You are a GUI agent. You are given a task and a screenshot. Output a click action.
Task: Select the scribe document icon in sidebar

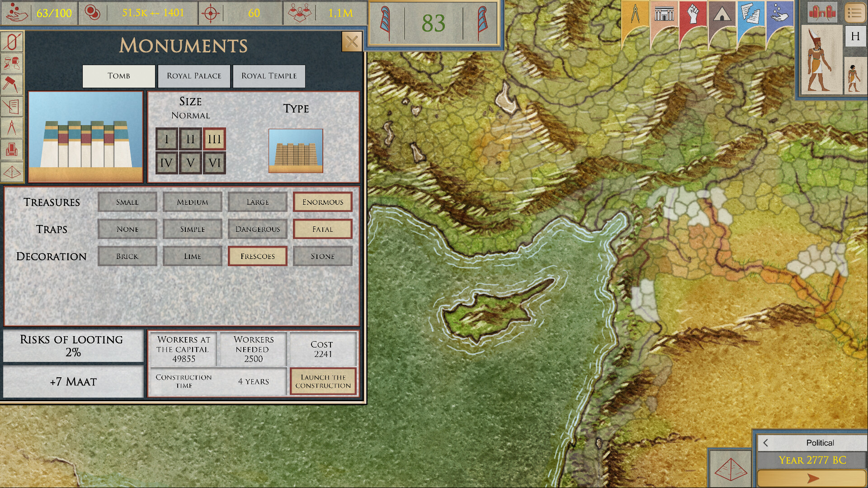(12, 106)
